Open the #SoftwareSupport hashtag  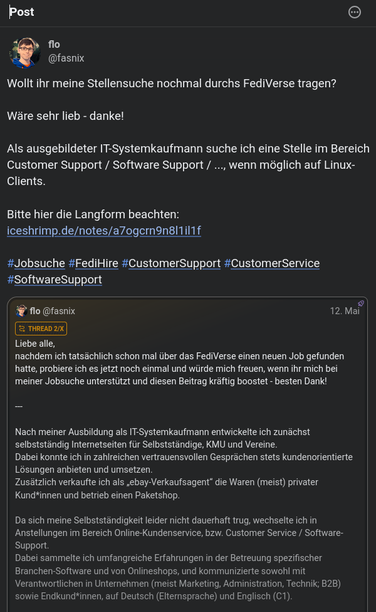click(54, 280)
